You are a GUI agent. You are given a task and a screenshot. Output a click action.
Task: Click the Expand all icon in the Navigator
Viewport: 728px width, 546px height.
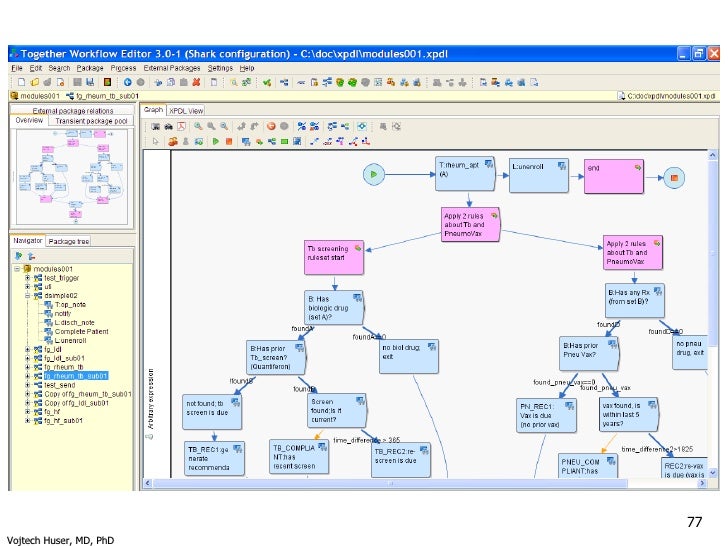19,256
